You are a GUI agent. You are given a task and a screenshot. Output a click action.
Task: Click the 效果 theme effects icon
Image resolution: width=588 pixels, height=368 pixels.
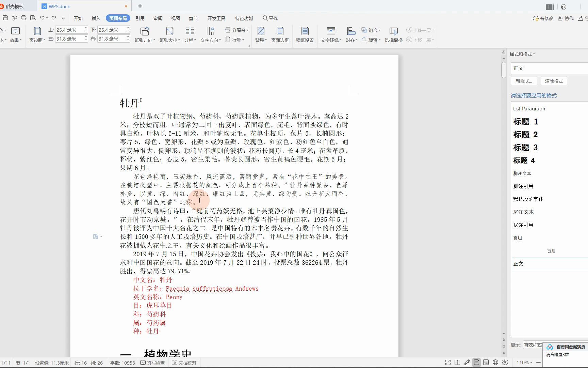point(15,35)
